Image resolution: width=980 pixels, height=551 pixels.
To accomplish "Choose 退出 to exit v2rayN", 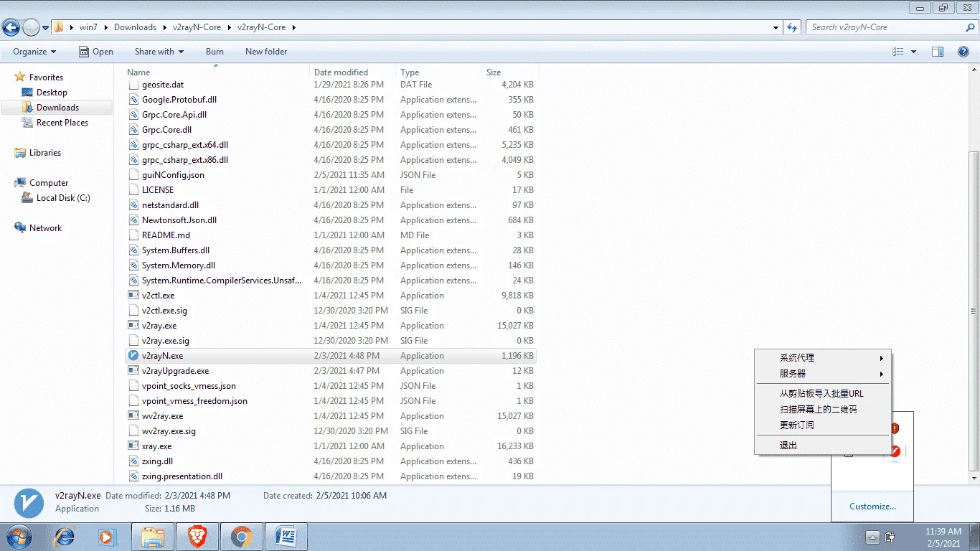I will click(x=823, y=446).
